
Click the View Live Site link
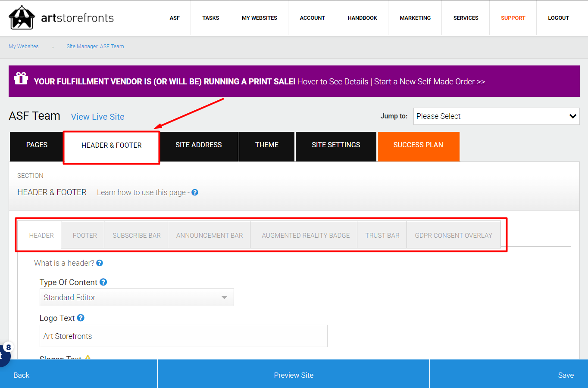point(98,117)
